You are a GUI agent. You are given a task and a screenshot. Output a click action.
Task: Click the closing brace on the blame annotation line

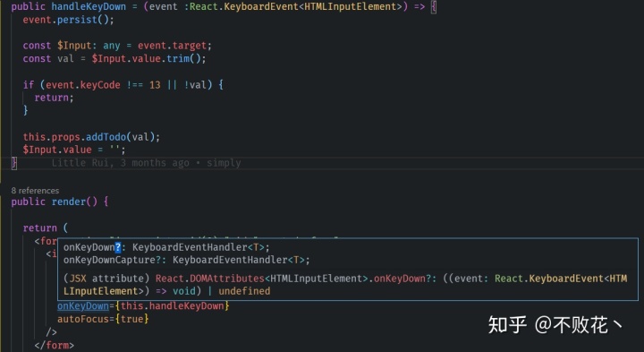(x=14, y=163)
